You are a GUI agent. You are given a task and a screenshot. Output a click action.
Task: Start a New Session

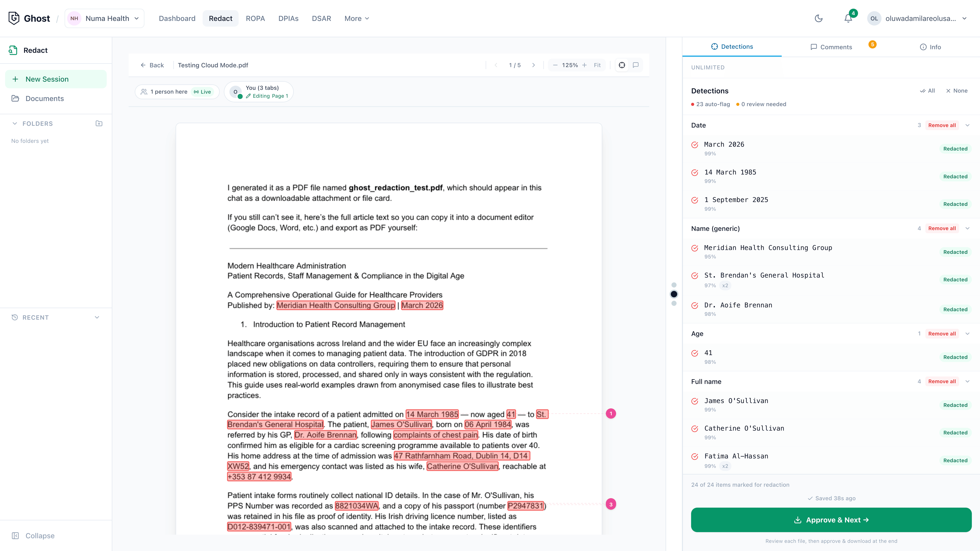pos(56,79)
